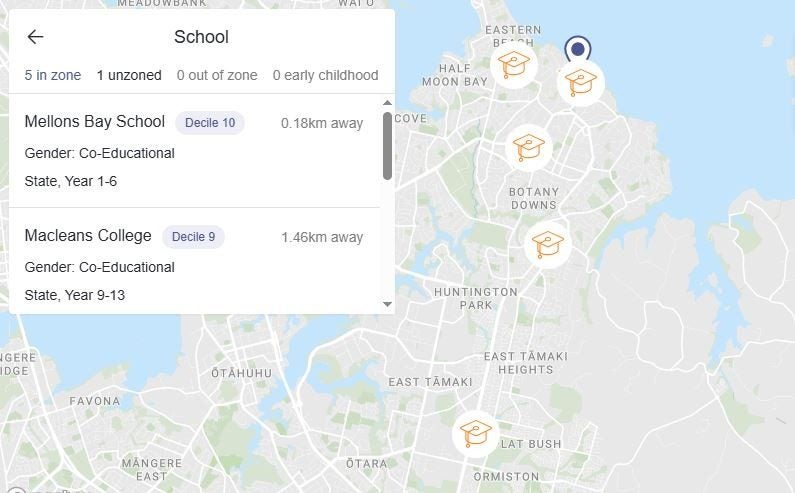Click the Decile 10 badge
The height and width of the screenshot is (493, 795).
tap(210, 123)
